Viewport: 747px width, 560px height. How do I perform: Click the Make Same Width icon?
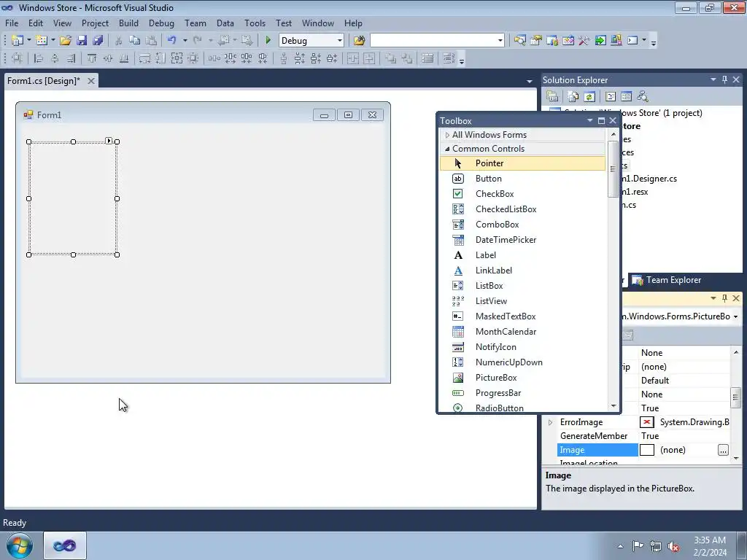pos(144,58)
